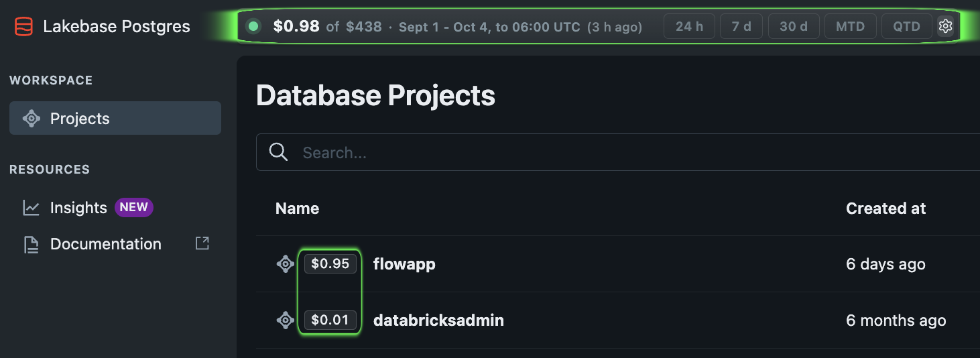Click the WORKSPACE section label
The image size is (980, 358).
(51, 80)
